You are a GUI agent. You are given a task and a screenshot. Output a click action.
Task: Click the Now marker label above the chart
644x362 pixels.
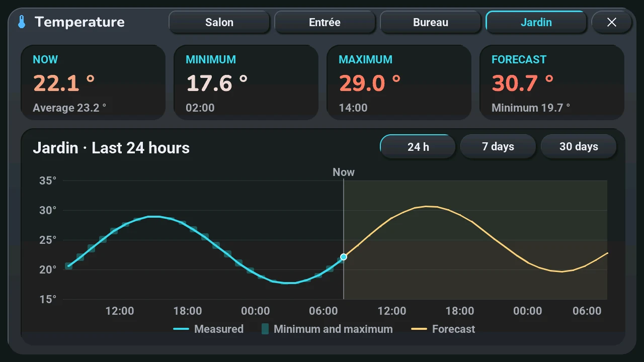click(x=344, y=172)
